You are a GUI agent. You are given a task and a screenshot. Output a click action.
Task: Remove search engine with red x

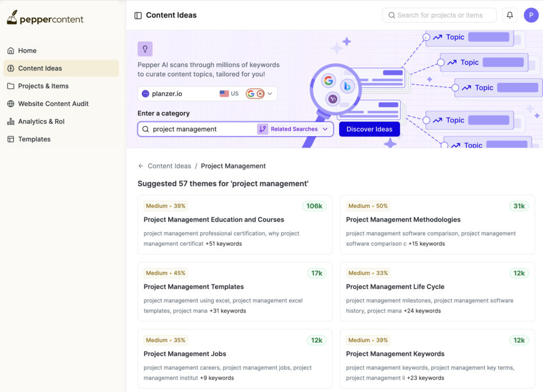point(260,94)
